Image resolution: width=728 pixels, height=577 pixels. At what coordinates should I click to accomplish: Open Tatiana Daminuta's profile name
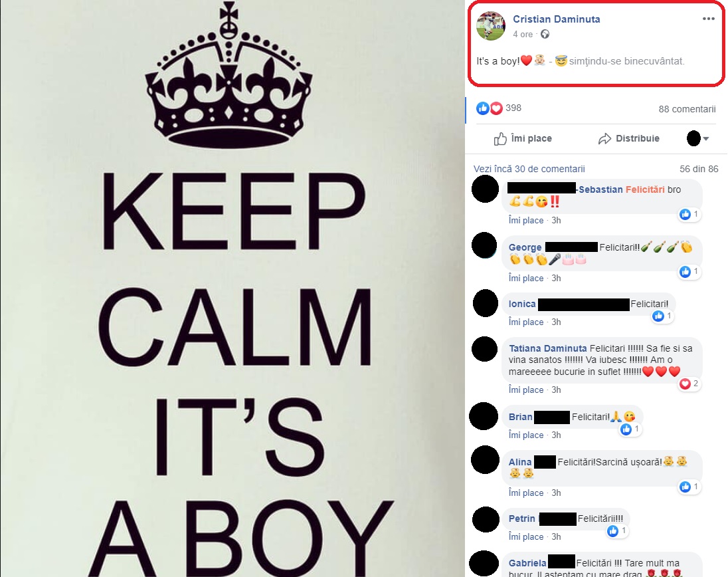pos(548,348)
